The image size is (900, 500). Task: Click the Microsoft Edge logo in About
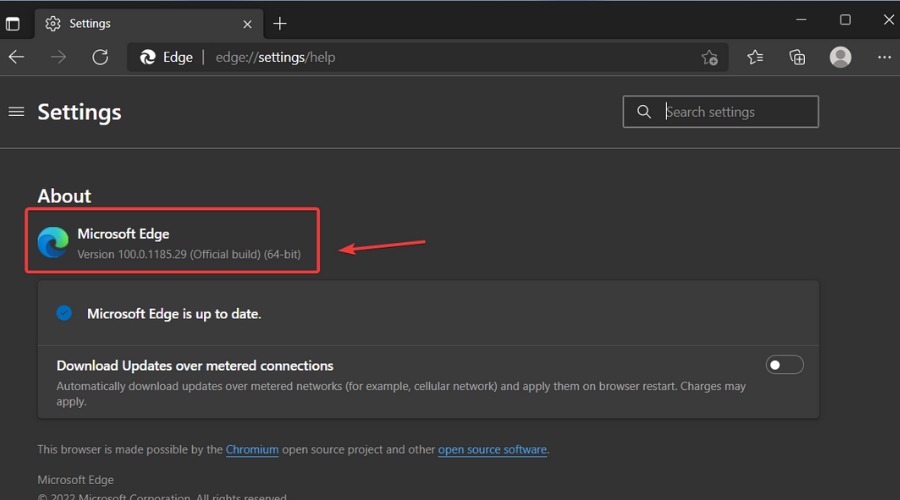pyautogui.click(x=53, y=242)
